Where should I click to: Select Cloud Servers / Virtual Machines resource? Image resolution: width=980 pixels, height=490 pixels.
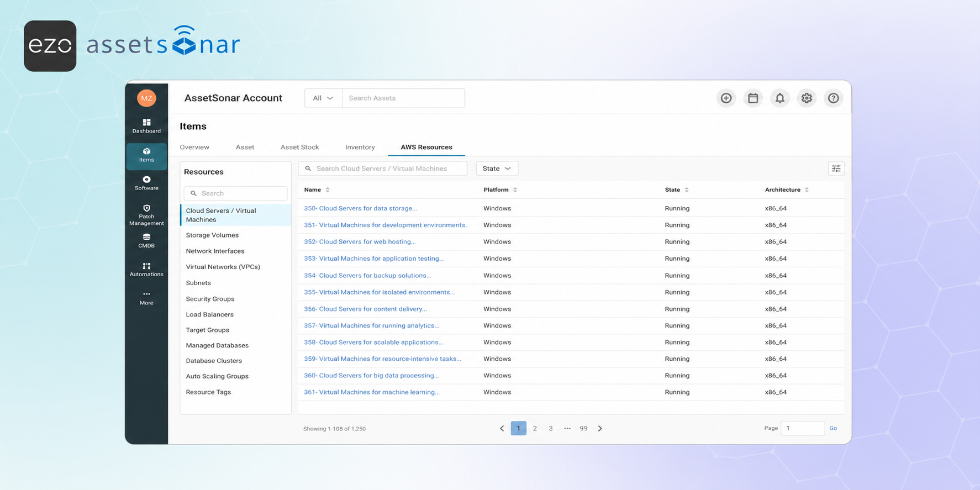point(236,215)
